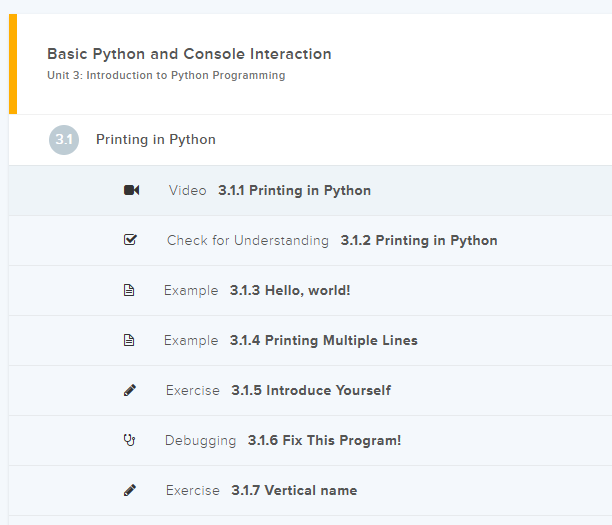Start 3.1.5 Introduce Yourself
This screenshot has height=525, width=612.
tap(310, 390)
